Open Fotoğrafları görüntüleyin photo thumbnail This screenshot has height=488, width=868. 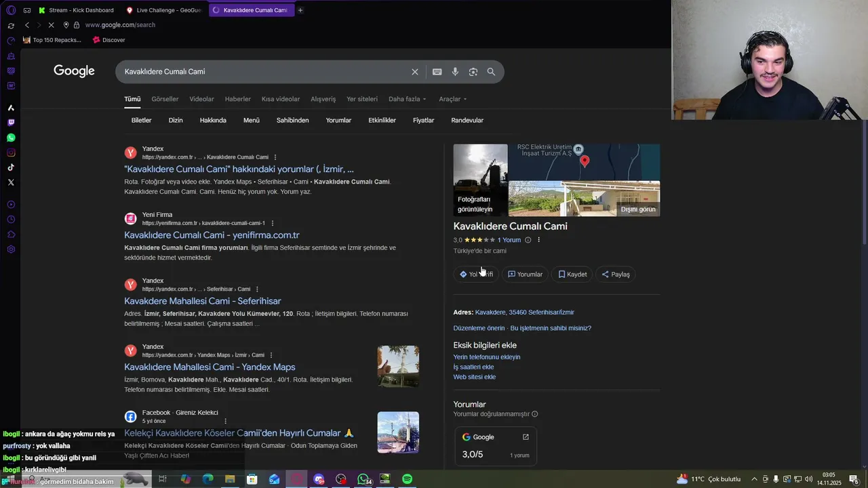(480, 180)
